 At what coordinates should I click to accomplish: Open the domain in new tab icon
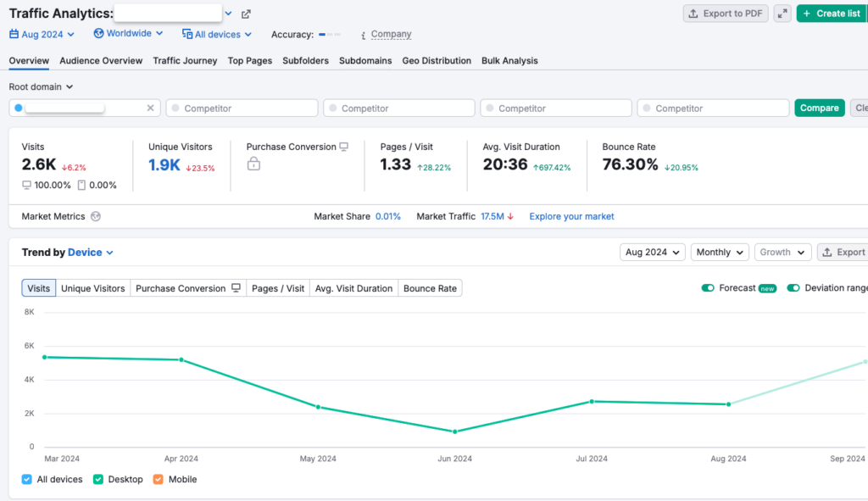click(x=246, y=14)
